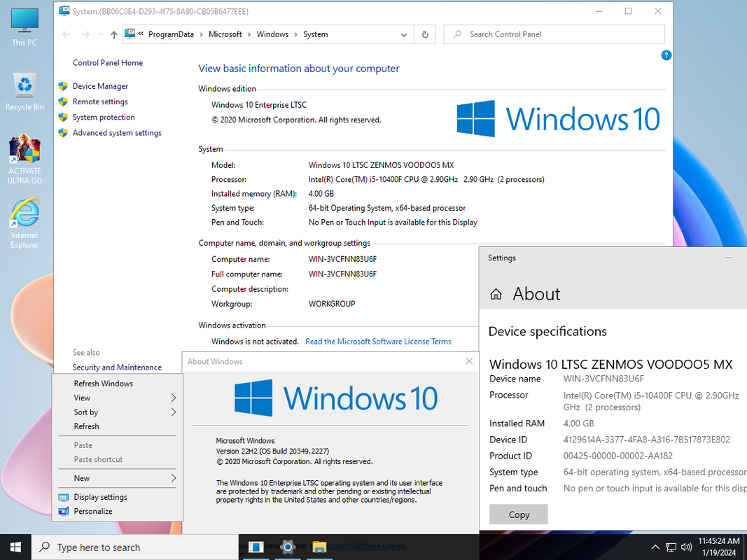The width and height of the screenshot is (747, 560).
Task: Expand Sort by submenu
Action: [174, 412]
